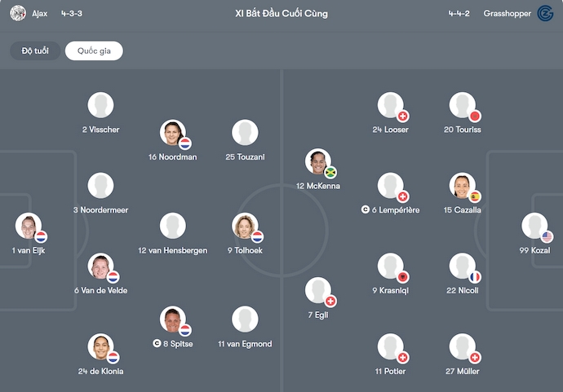Click the Ajax club logo

pos(18,13)
